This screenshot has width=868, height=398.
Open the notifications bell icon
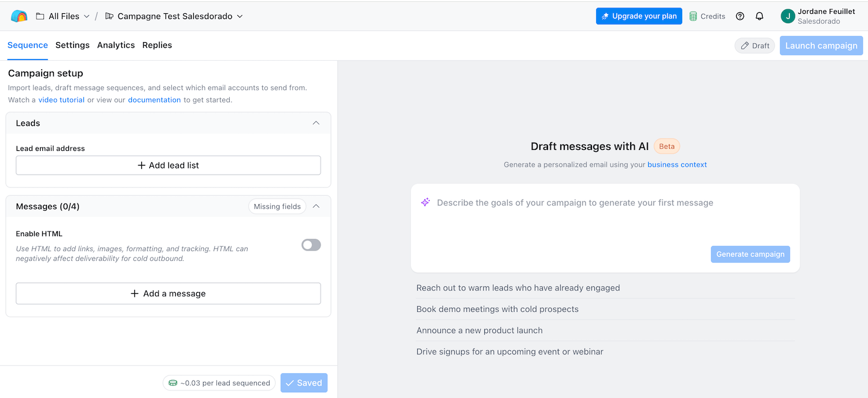[x=759, y=16]
